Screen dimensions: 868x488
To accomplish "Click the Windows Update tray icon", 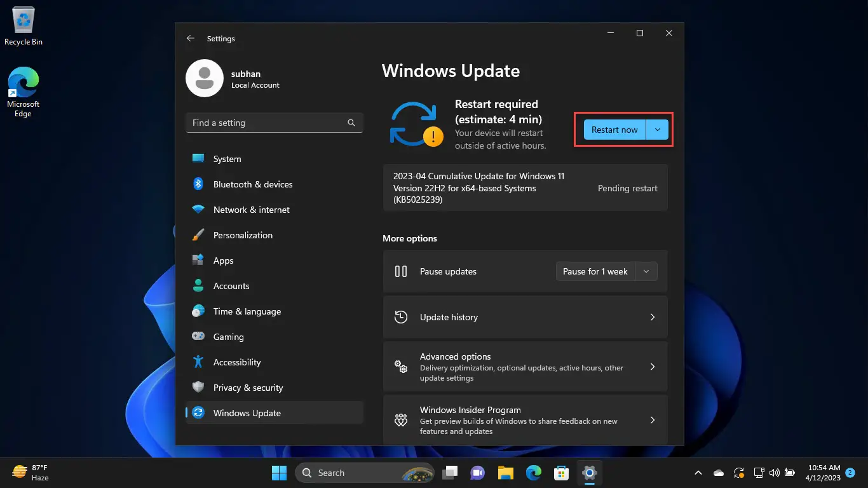I will click(738, 473).
